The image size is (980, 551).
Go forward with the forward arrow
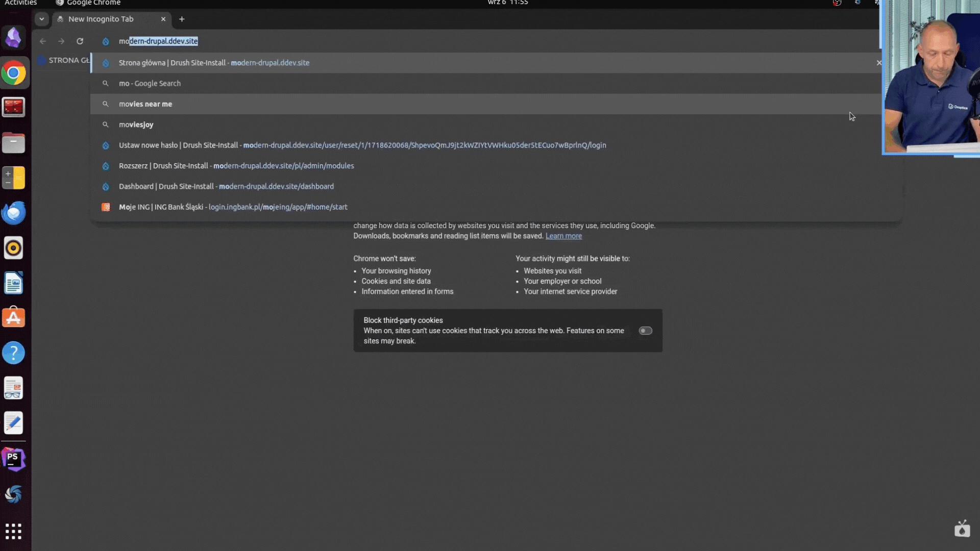pyautogui.click(x=61, y=41)
